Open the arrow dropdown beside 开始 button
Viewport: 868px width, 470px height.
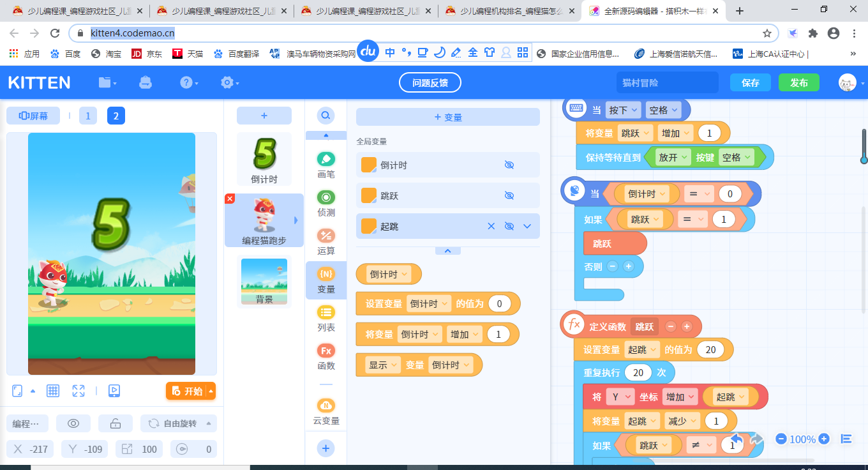[211, 391]
